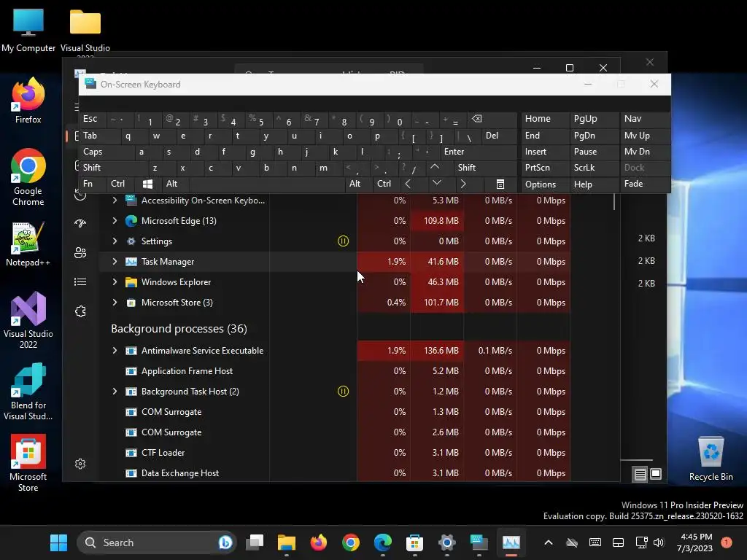
Task: Click the Windows logo key on On-Screen Keyboard
Action: 147,184
